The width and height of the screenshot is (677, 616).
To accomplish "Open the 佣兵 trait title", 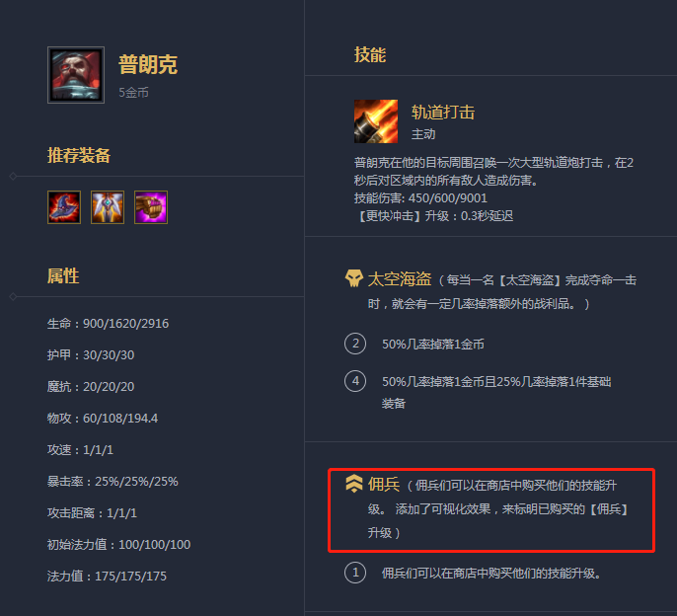I will click(x=384, y=485).
